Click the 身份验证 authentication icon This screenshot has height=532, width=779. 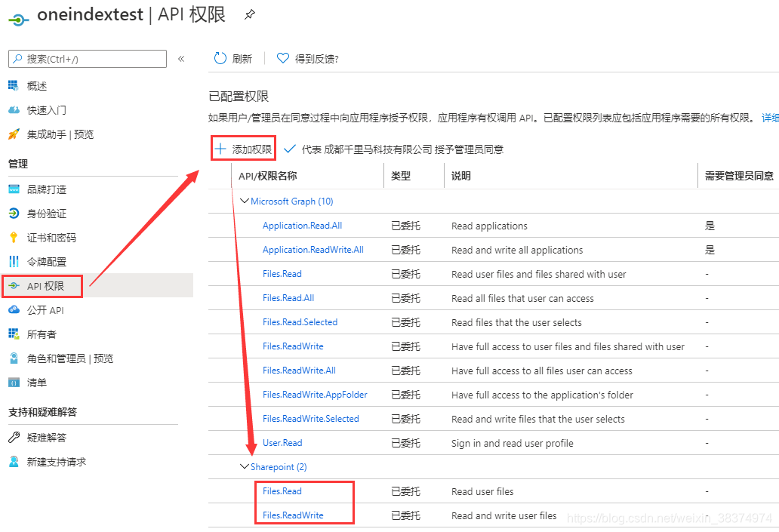[14, 213]
